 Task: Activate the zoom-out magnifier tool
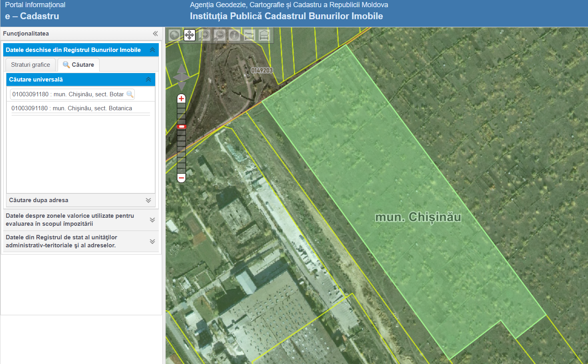tap(219, 35)
